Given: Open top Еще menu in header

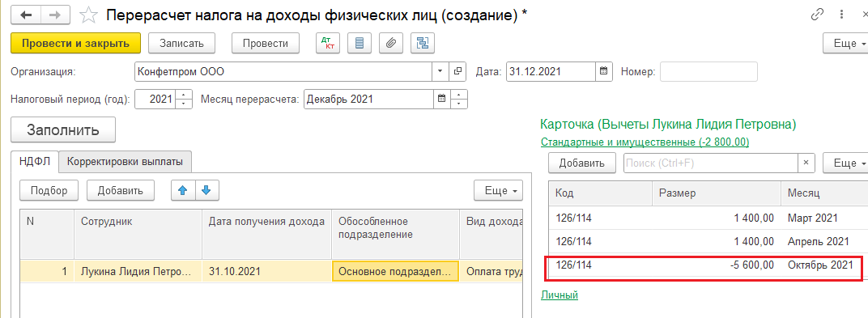Looking at the screenshot, I should coord(845,43).
